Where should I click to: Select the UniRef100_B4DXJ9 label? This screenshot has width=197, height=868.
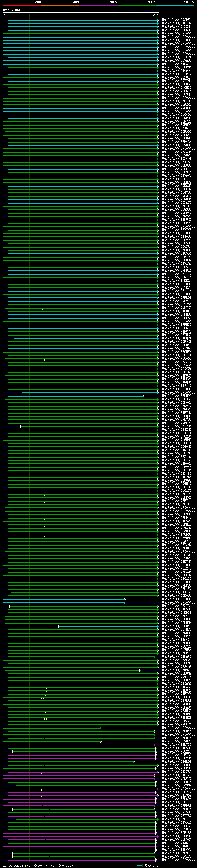coord(176,64)
